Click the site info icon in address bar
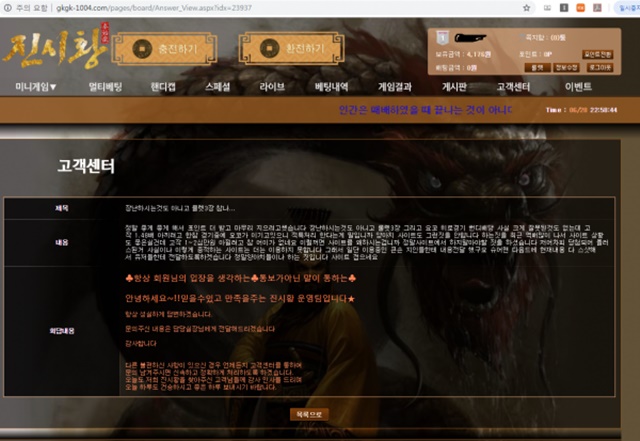Image resolution: width=640 pixels, height=441 pixels. point(7,8)
